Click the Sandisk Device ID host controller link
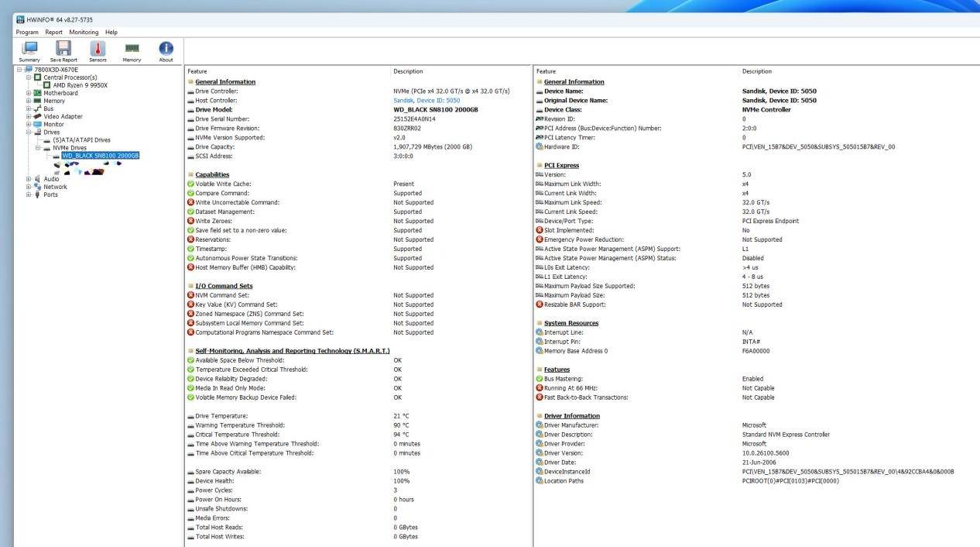Screen dimensions: 980x547 (x=427, y=101)
